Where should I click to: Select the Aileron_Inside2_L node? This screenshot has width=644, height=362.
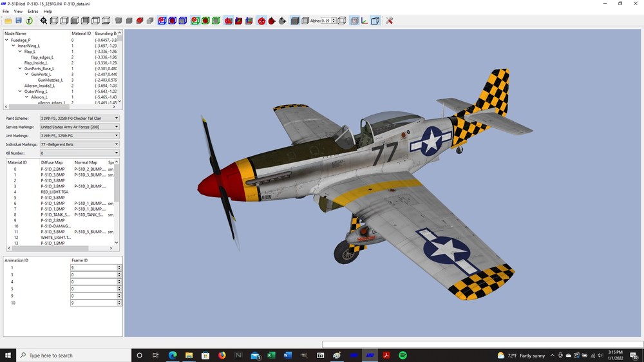click(39, 86)
